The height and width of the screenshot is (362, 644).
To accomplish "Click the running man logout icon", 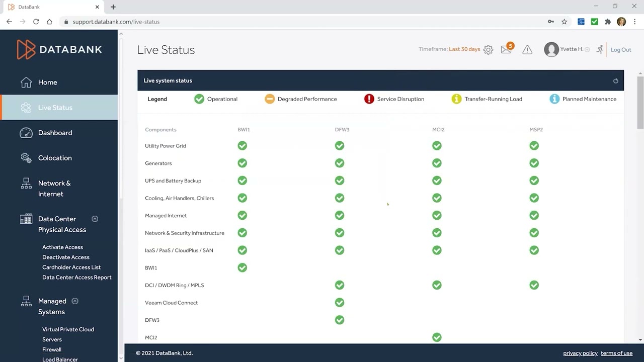I will click(x=600, y=49).
